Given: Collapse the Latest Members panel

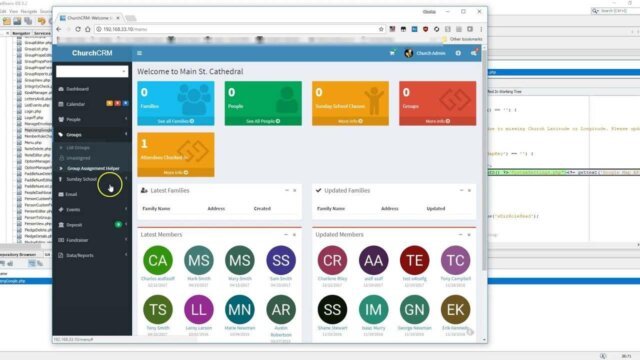Looking at the screenshot, I should (286, 235).
